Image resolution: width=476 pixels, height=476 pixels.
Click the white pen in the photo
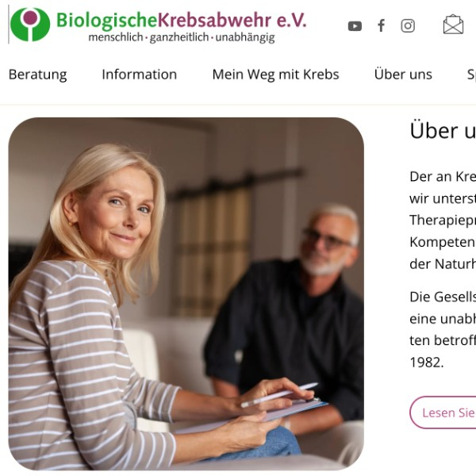tap(279, 394)
